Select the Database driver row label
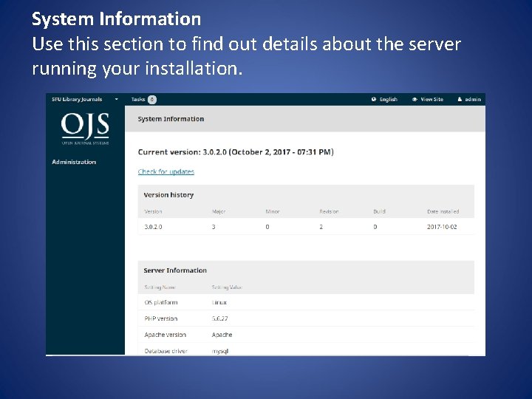The width and height of the screenshot is (532, 399). 166,351
